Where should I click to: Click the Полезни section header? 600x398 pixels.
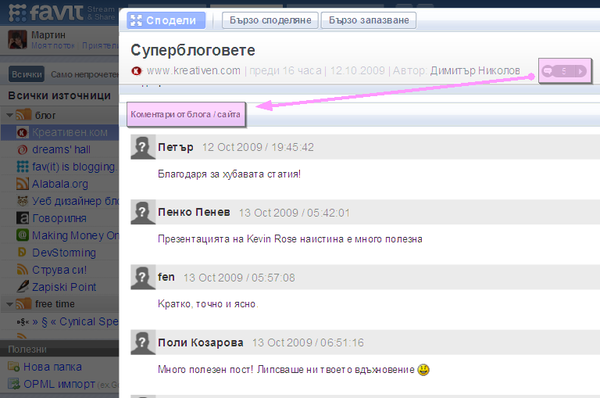pyautogui.click(x=27, y=349)
